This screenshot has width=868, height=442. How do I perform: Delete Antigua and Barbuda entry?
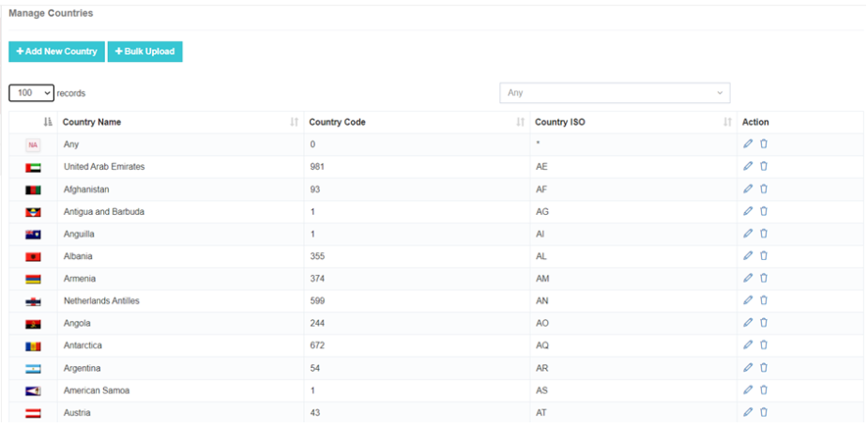pos(764,211)
